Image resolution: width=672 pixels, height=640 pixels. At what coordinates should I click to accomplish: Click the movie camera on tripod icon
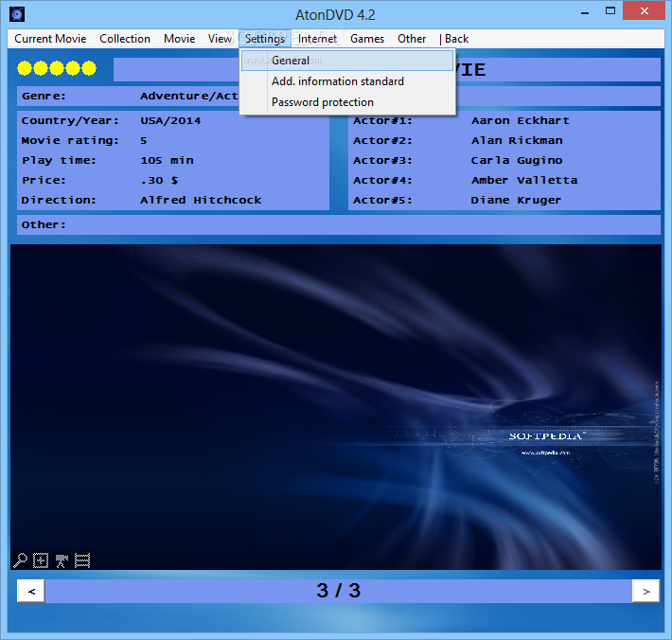(62, 560)
